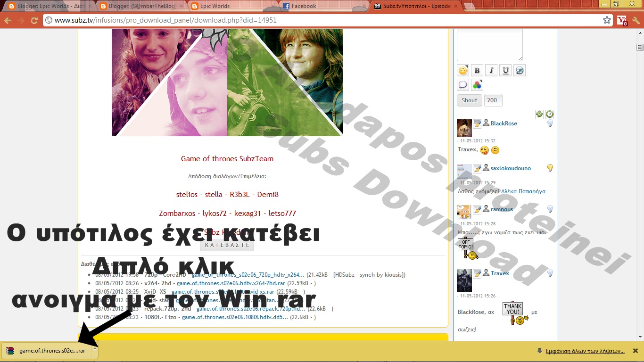Image resolution: width=644 pixels, height=362 pixels.
Task: Click yellow lightbulb beside saxlokoudouno
Action: [x=550, y=168]
